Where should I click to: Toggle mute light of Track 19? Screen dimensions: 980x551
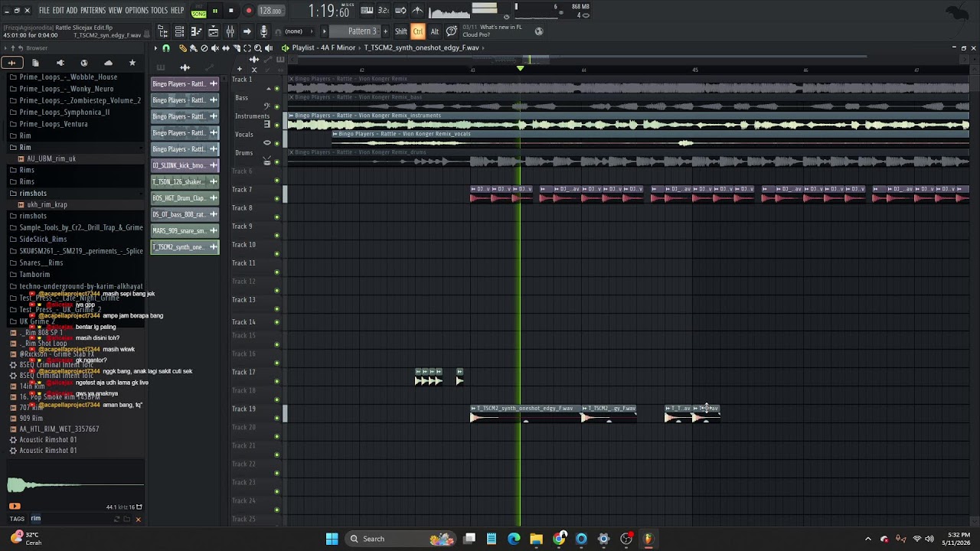[277, 419]
